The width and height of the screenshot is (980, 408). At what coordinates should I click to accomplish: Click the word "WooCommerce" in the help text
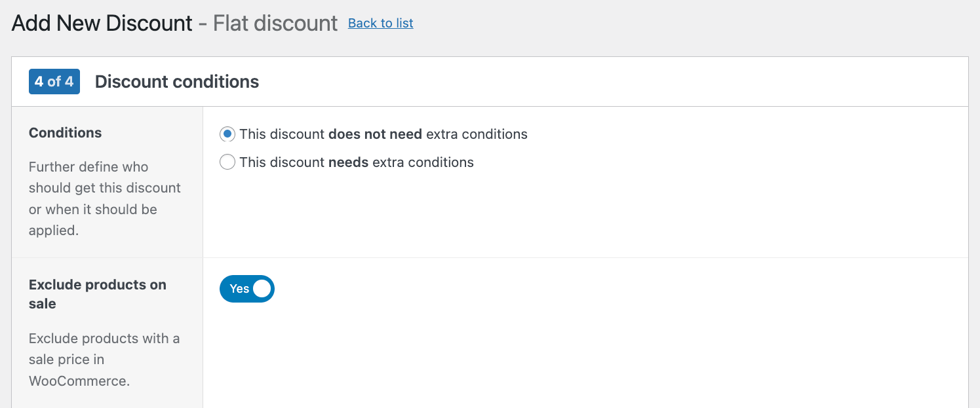click(79, 380)
